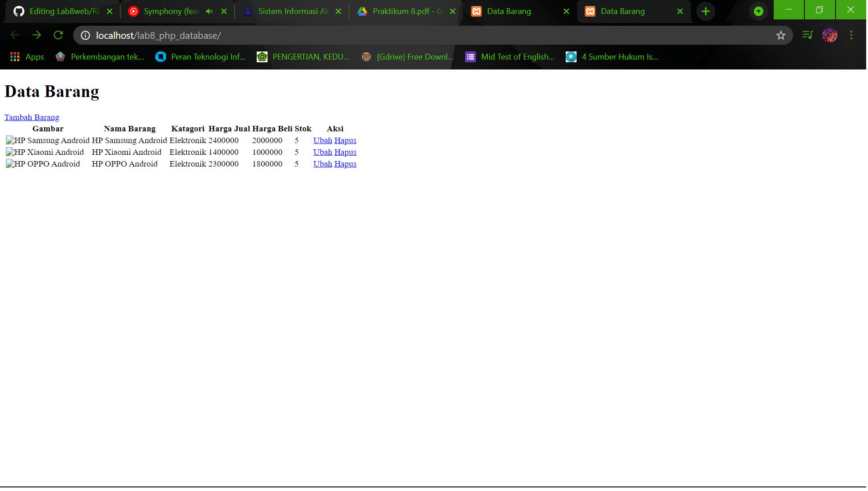868x491 pixels.
Task: Bookmark this page with the star
Action: (781, 35)
